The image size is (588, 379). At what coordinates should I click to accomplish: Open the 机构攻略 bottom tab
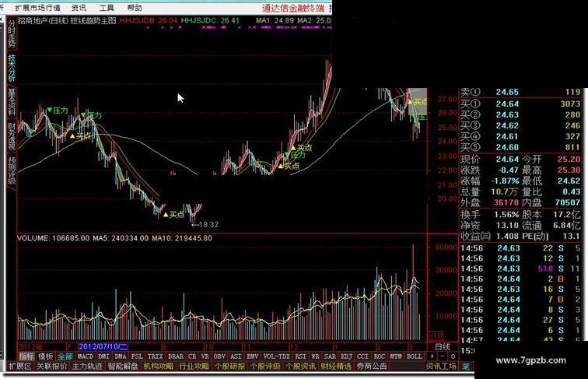159,367
